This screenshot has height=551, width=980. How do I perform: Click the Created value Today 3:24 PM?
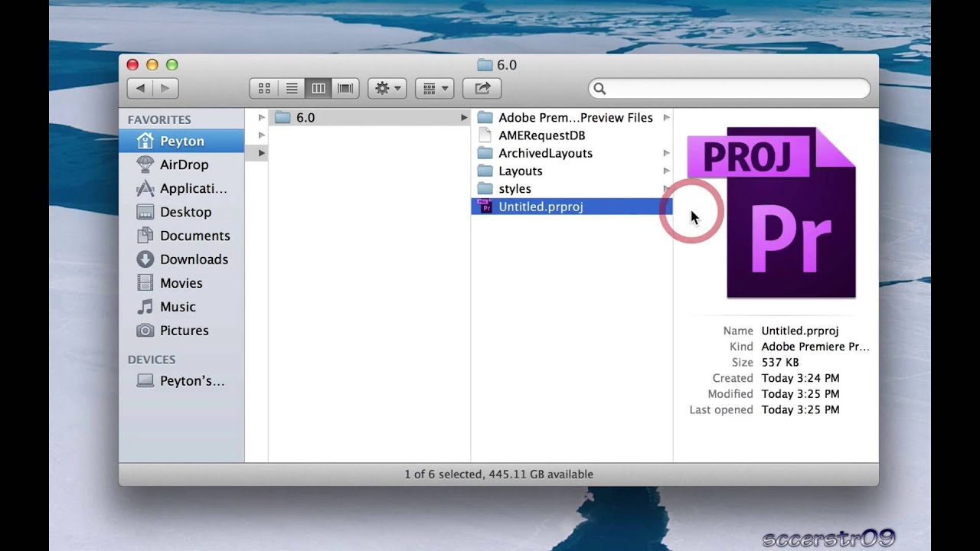(800, 378)
